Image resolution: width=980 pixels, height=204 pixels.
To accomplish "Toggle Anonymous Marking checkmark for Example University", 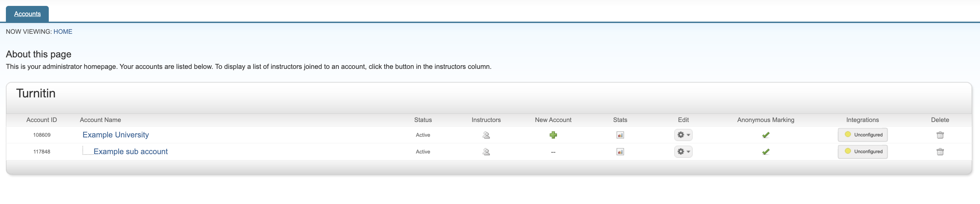I will 766,135.
